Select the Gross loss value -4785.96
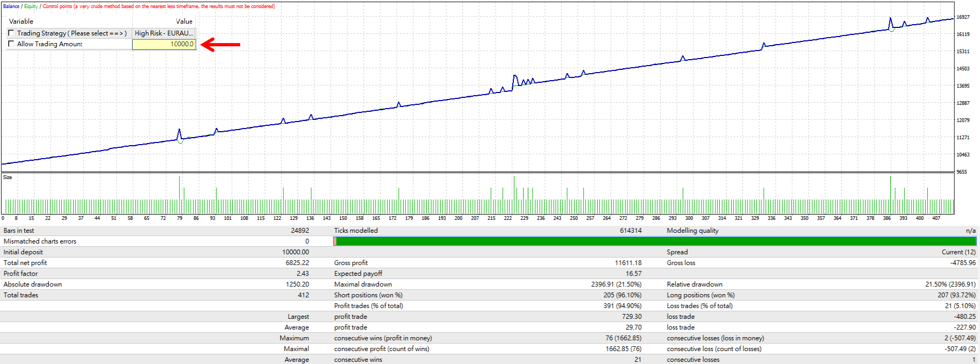This screenshot has height=364, width=980. (x=963, y=263)
